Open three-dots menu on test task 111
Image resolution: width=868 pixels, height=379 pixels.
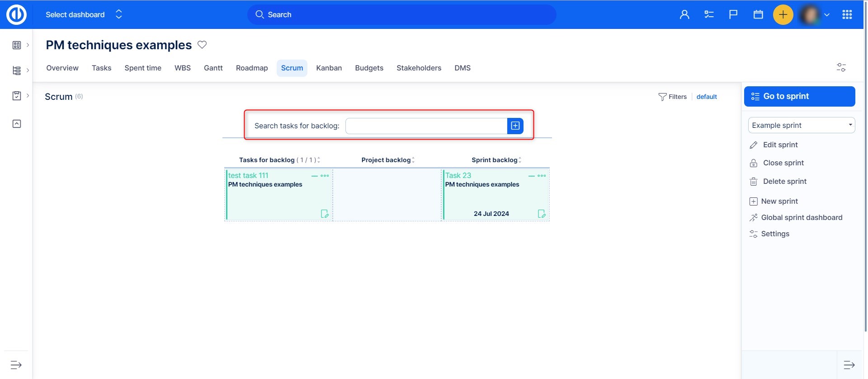coord(325,176)
